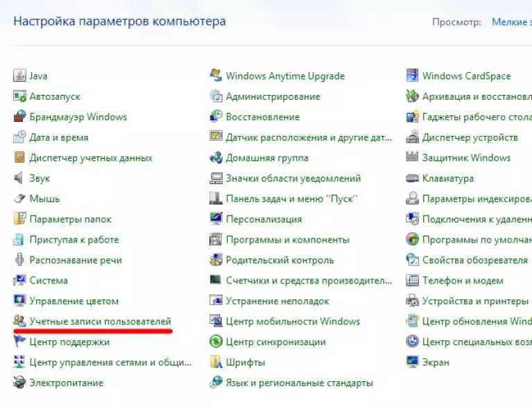Click the Звук speaker icon
This screenshot has width=532, height=409.
(19, 177)
